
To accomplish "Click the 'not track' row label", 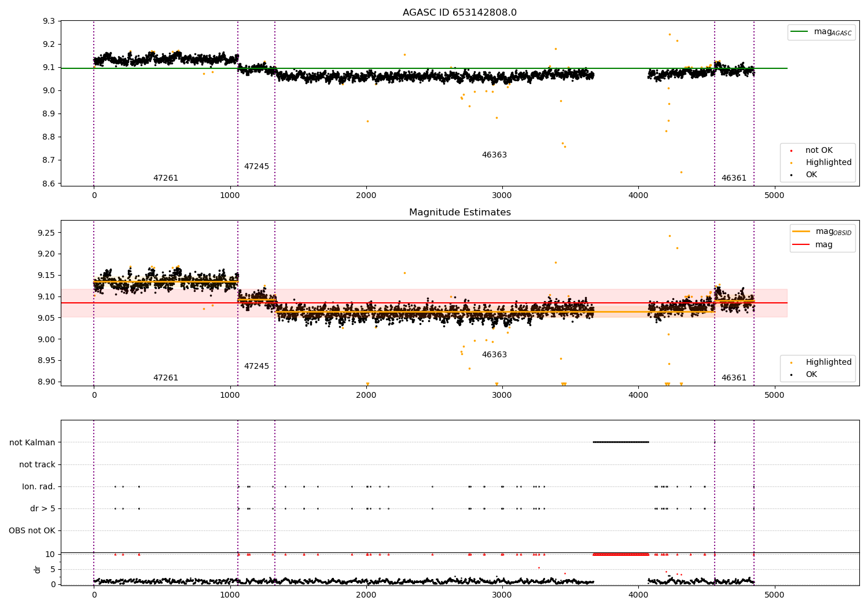I will pos(37,464).
